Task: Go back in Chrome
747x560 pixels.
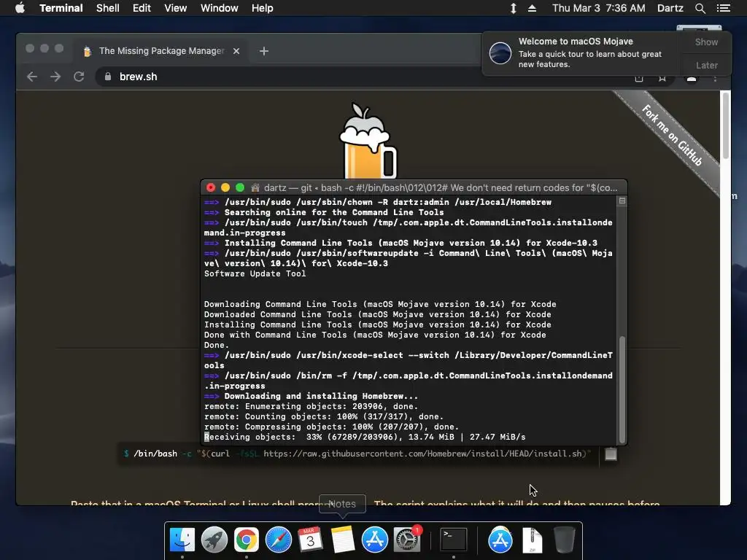Action: pos(32,77)
